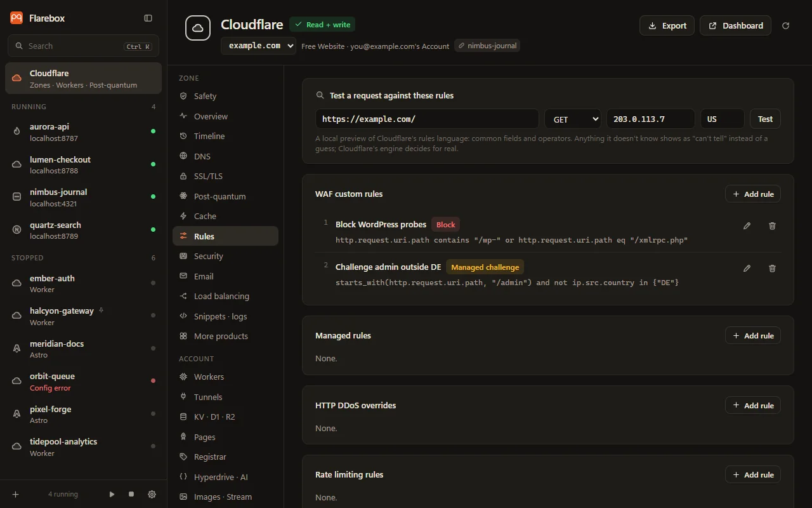Add a rule to WAF custom rules
The height and width of the screenshot is (508, 812).
tap(753, 194)
